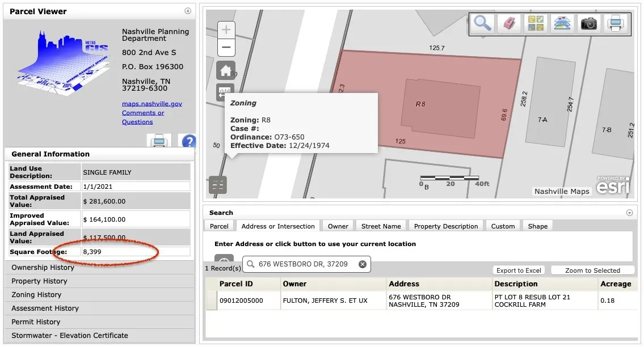This screenshot has height=347, width=644.
Task: Open the maps.nashville.gov link
Action: [x=152, y=104]
